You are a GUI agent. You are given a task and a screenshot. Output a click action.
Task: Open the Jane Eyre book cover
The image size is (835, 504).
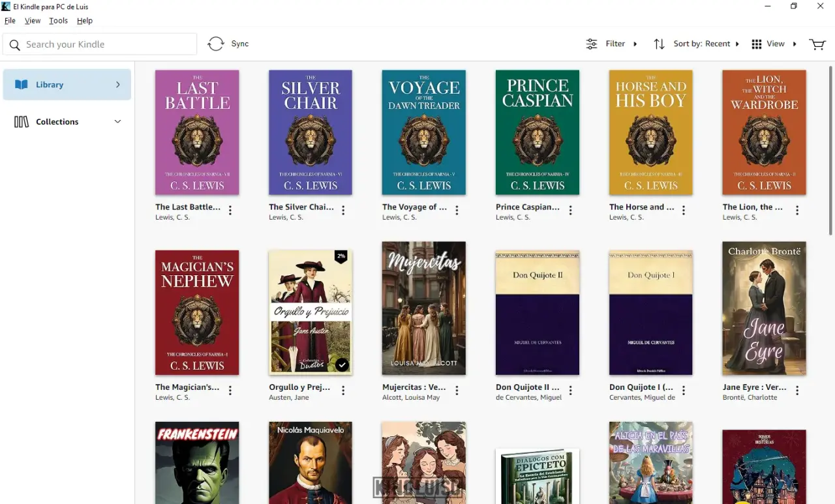point(765,308)
